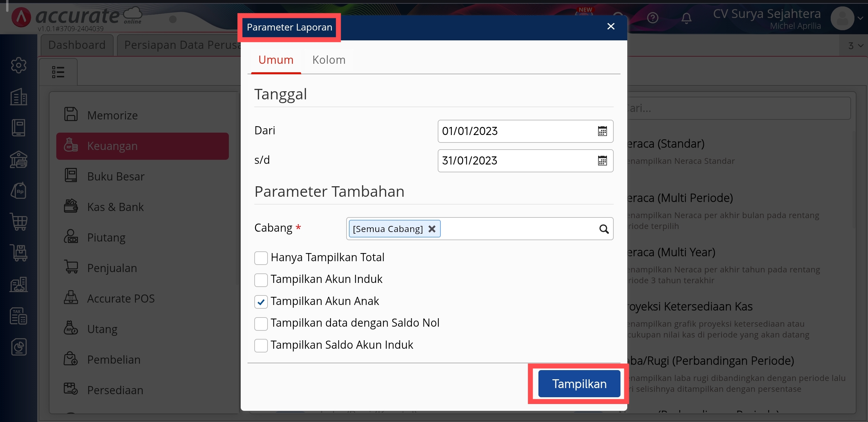Tick Tampilkan Saldo Akun Induk checkbox

pos(261,345)
